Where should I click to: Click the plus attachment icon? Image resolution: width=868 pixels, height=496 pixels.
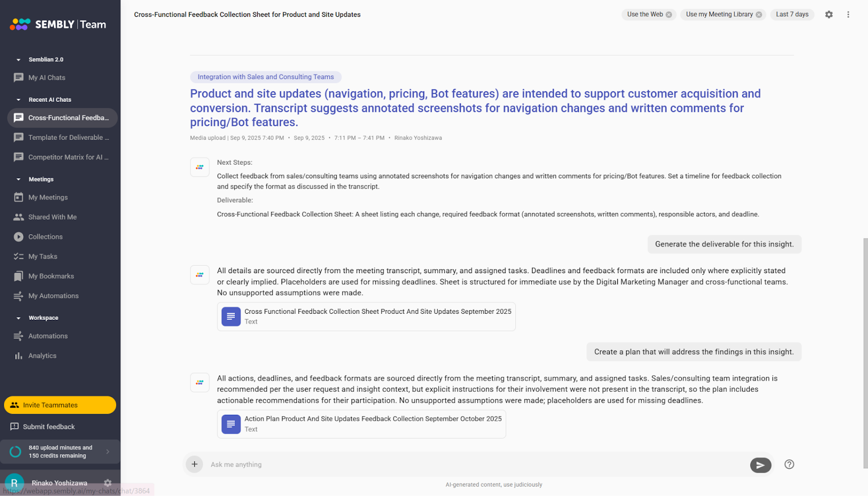click(x=194, y=465)
